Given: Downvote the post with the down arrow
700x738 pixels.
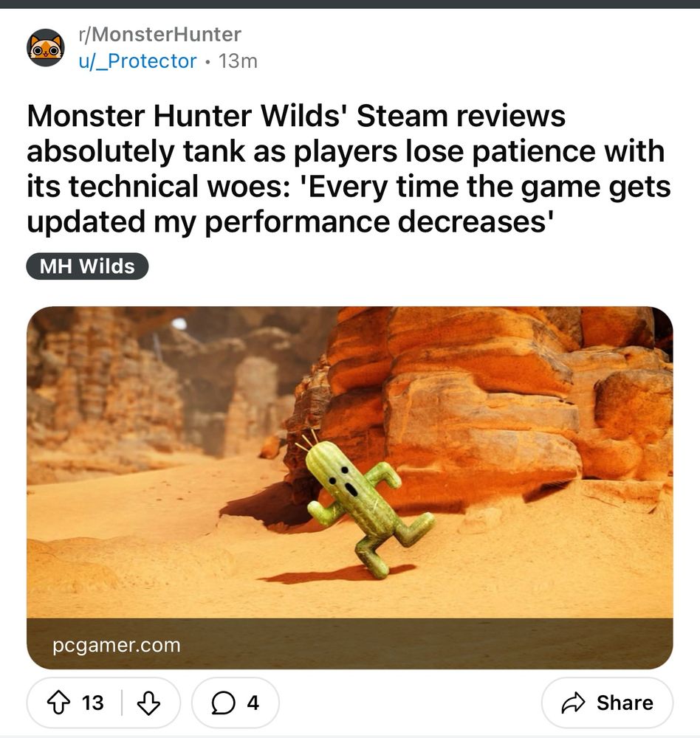Looking at the screenshot, I should click(x=148, y=703).
